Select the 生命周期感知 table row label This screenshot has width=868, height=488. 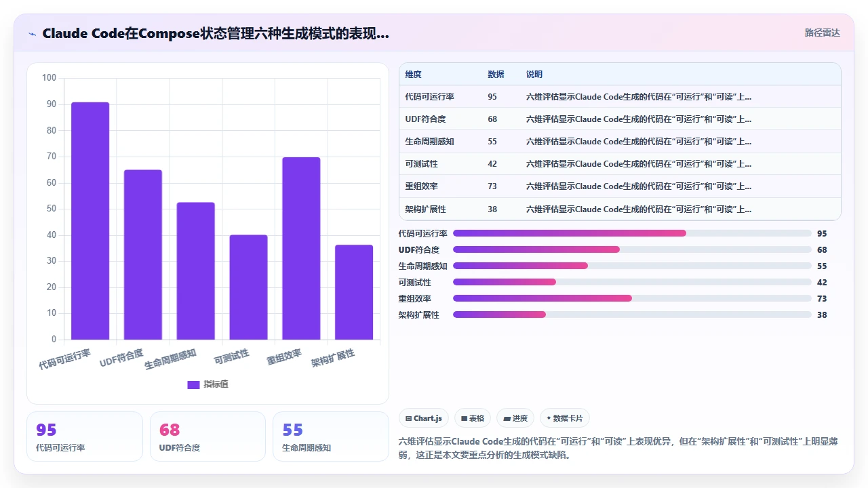(430, 142)
